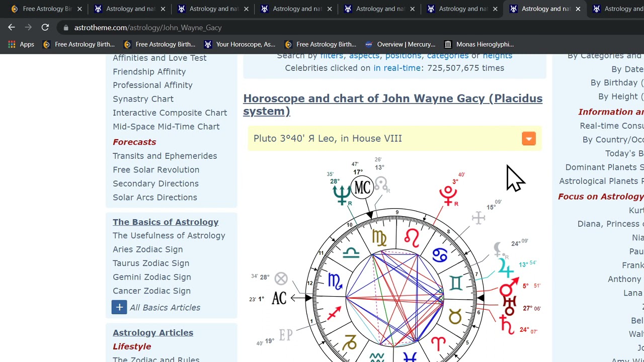Click the Pluto glyph in the chart
This screenshot has height=362, width=644.
448,195
